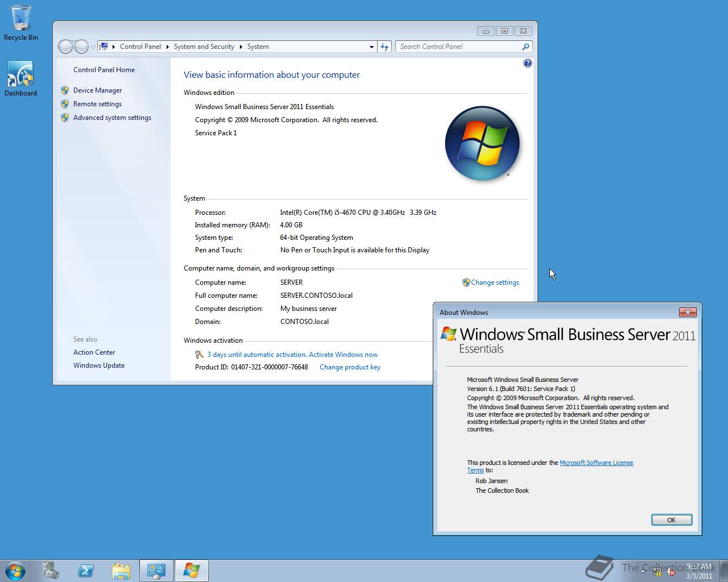This screenshot has height=582, width=728.
Task: Switch to the System control panel taskbar button
Action: tap(156, 570)
